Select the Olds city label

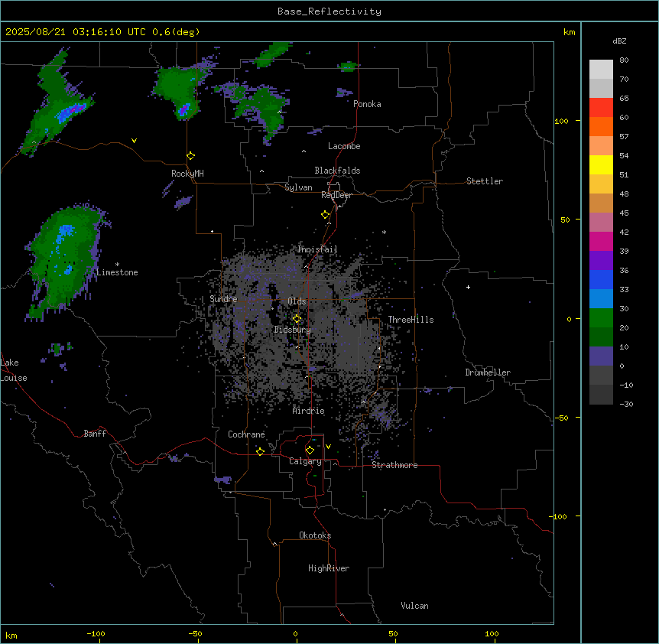coord(297,301)
